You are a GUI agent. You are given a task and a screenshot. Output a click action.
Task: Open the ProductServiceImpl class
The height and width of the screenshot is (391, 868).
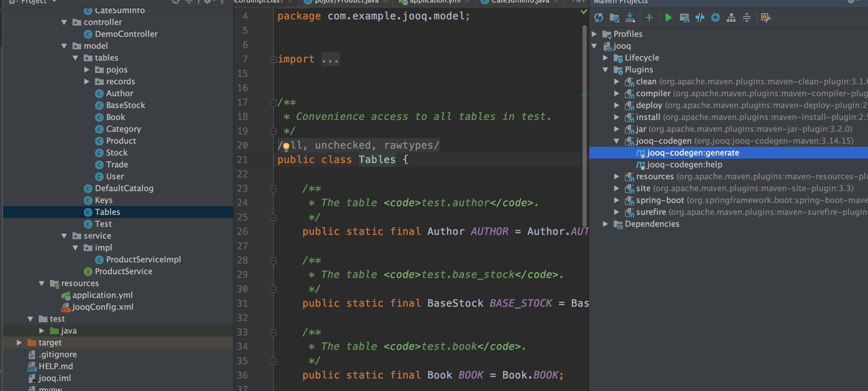coord(143,260)
